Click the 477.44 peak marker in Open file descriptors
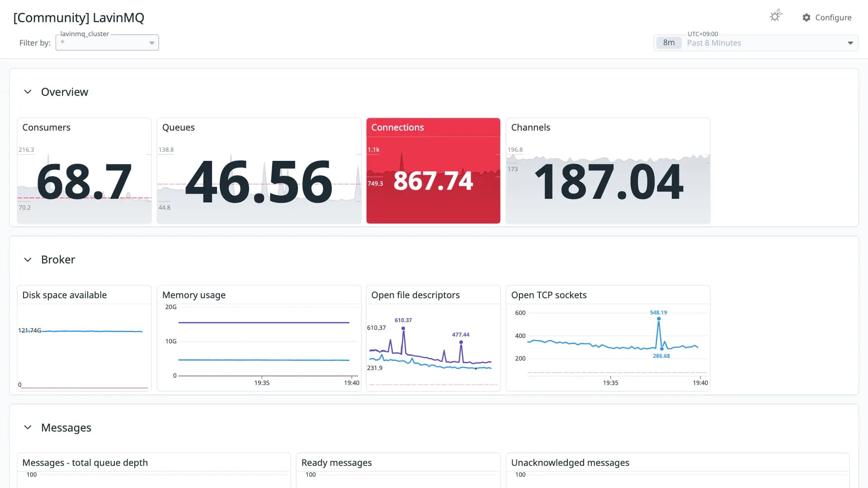The width and height of the screenshot is (868, 488). [x=461, y=342]
